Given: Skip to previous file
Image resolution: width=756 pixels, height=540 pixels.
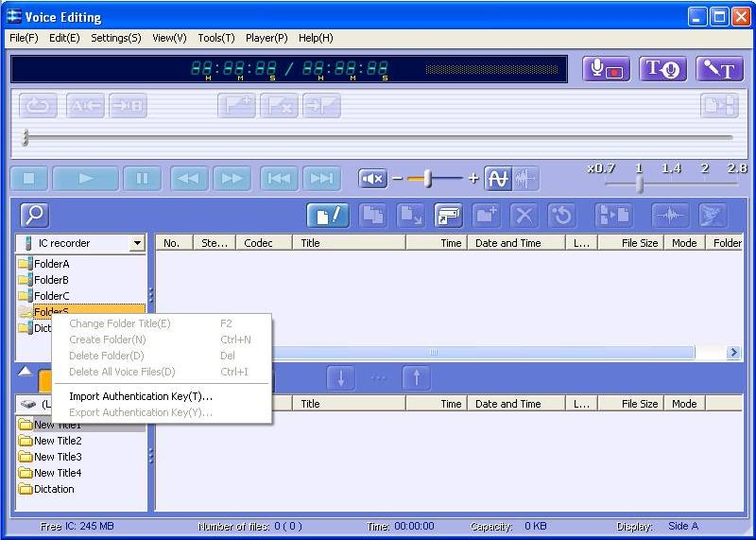Looking at the screenshot, I should (x=279, y=179).
